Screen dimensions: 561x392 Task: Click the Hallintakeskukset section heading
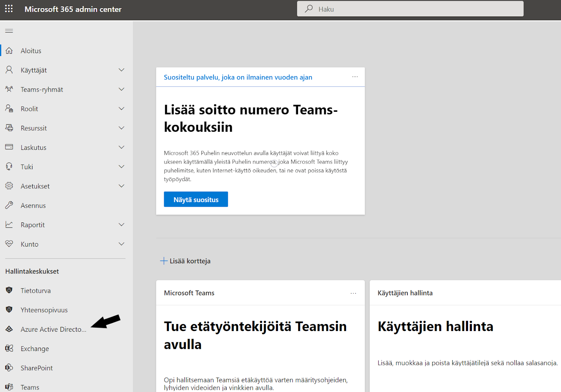pyautogui.click(x=32, y=271)
